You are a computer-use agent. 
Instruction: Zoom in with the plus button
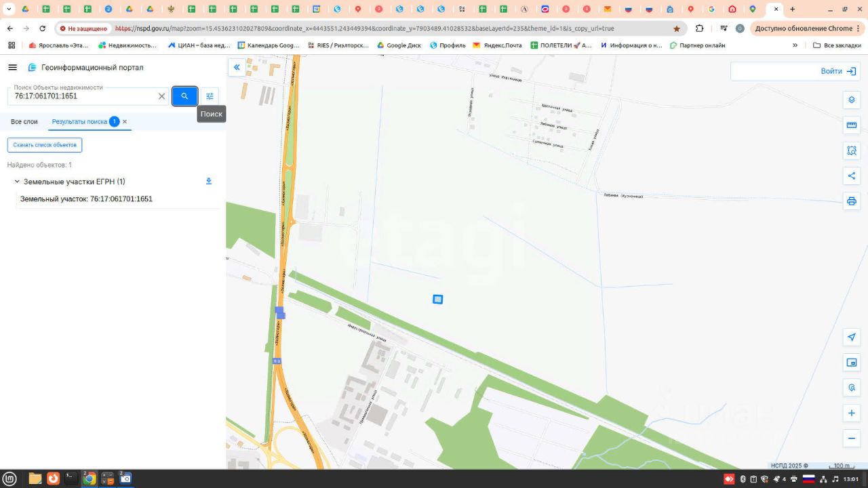852,413
